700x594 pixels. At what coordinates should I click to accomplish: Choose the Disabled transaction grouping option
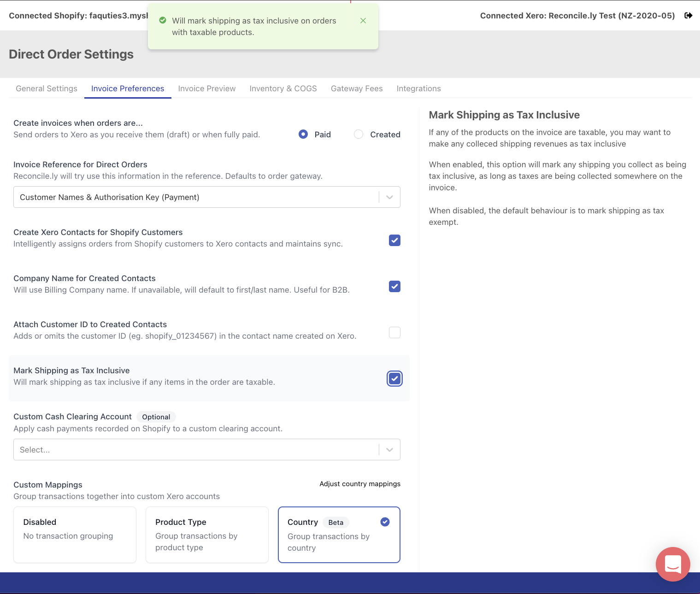click(x=74, y=535)
